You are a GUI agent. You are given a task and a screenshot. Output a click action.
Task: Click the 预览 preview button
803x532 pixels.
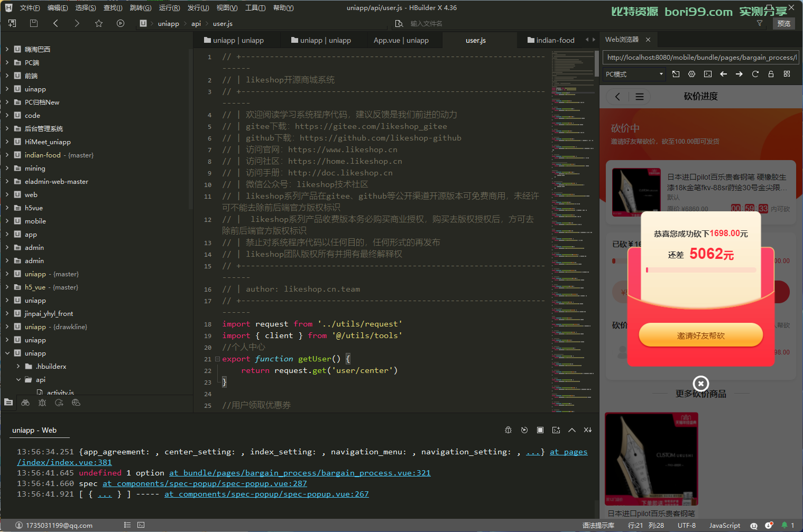(784, 23)
